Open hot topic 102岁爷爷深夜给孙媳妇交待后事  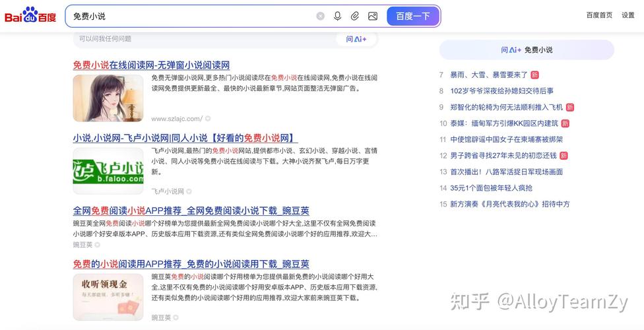(502, 91)
